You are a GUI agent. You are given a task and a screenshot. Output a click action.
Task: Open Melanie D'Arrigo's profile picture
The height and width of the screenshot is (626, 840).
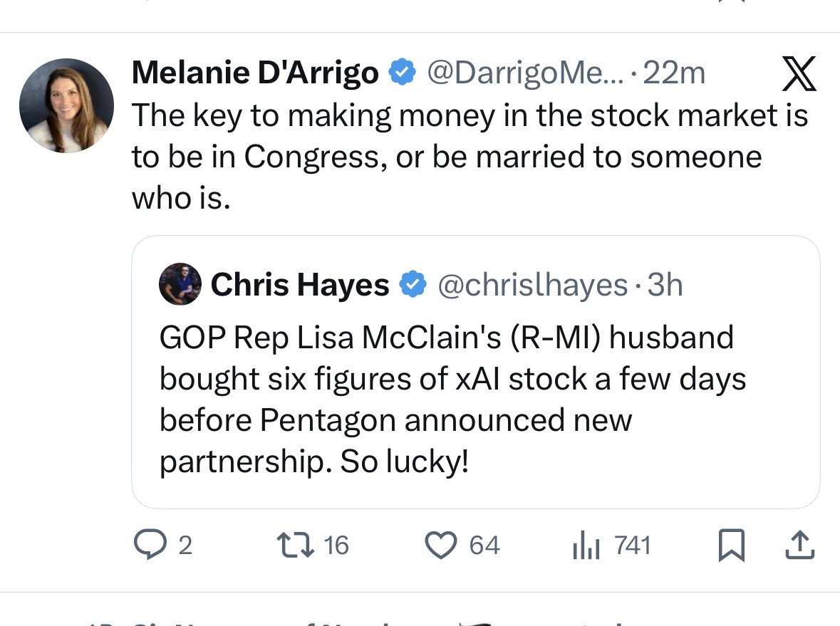click(66, 105)
